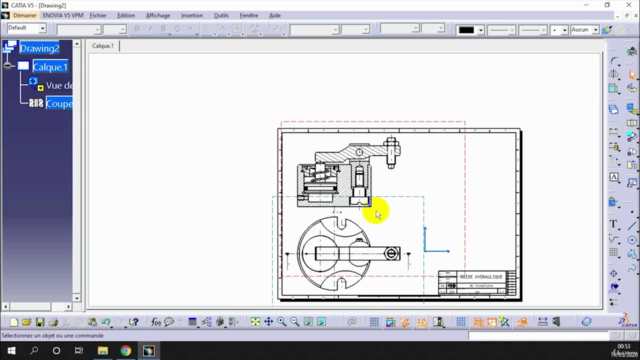
Task: Collapse the Calque.1 tree node
Action: [x=7, y=66]
